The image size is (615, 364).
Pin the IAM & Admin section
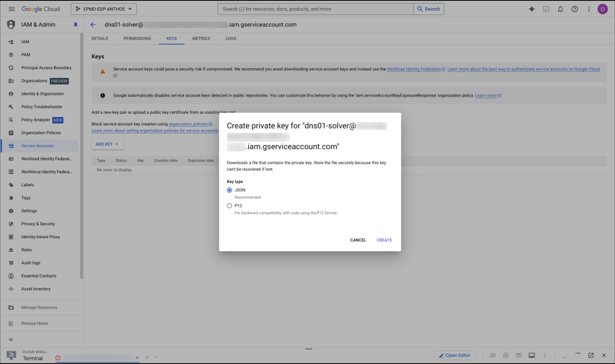(75, 24)
